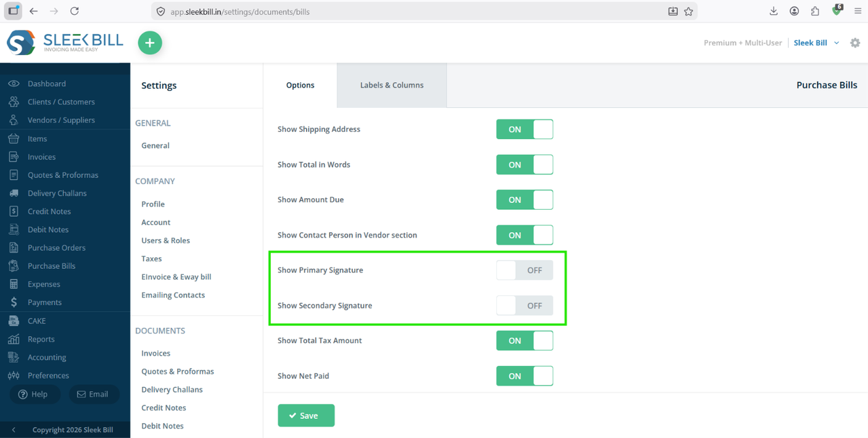The image size is (868, 438).
Task: Open the browser extensions puzzle icon
Action: click(815, 11)
